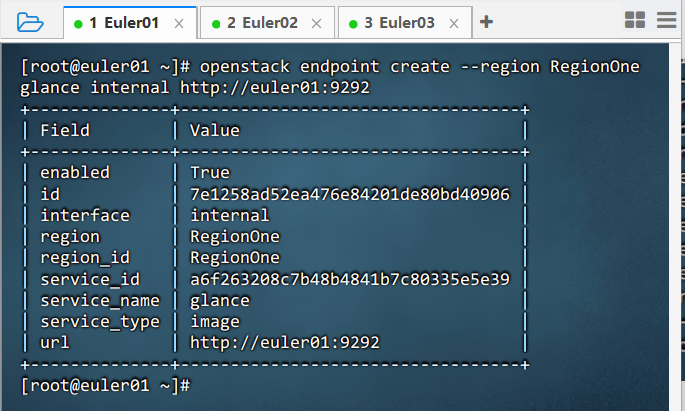This screenshot has height=411, width=685.
Task: Click the enabled field name
Action: pos(75,173)
